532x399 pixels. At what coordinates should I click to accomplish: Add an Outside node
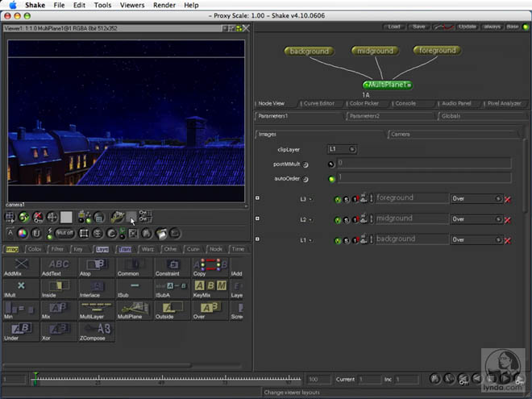click(x=172, y=310)
